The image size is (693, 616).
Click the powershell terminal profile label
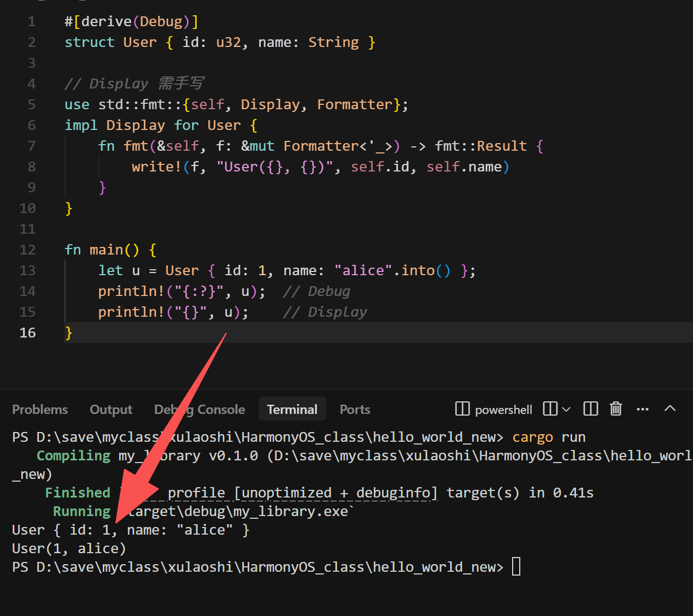coord(503,410)
